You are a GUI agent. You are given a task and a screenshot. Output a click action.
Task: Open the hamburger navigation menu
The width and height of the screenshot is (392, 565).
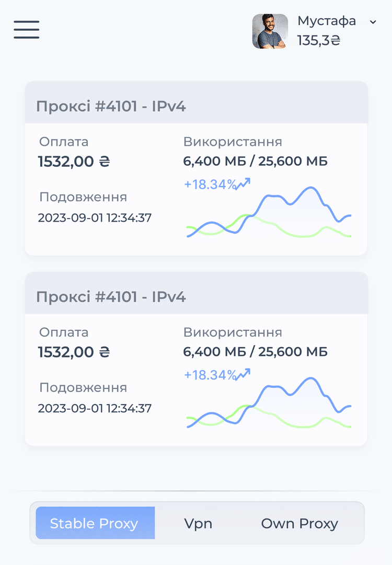[26, 30]
